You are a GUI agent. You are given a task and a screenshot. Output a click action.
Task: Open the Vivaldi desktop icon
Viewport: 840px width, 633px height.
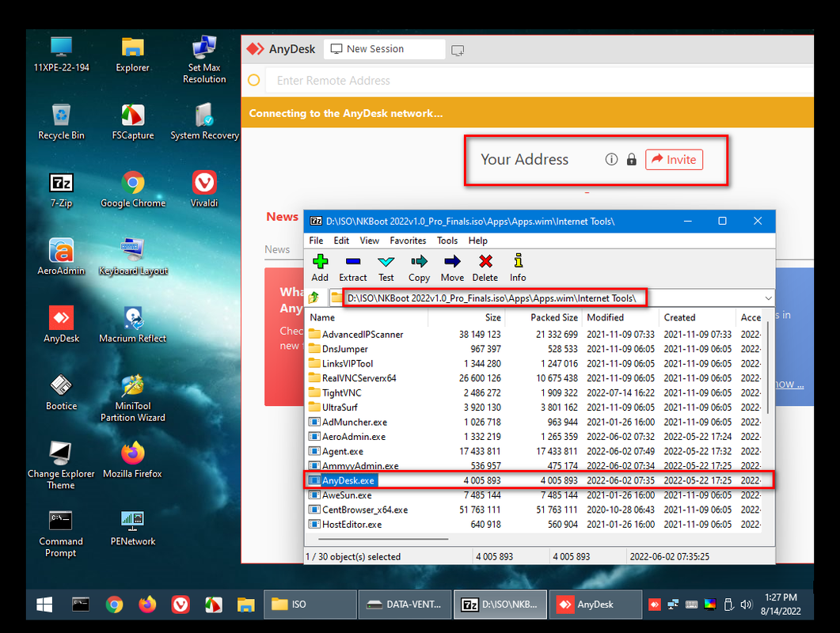click(204, 191)
